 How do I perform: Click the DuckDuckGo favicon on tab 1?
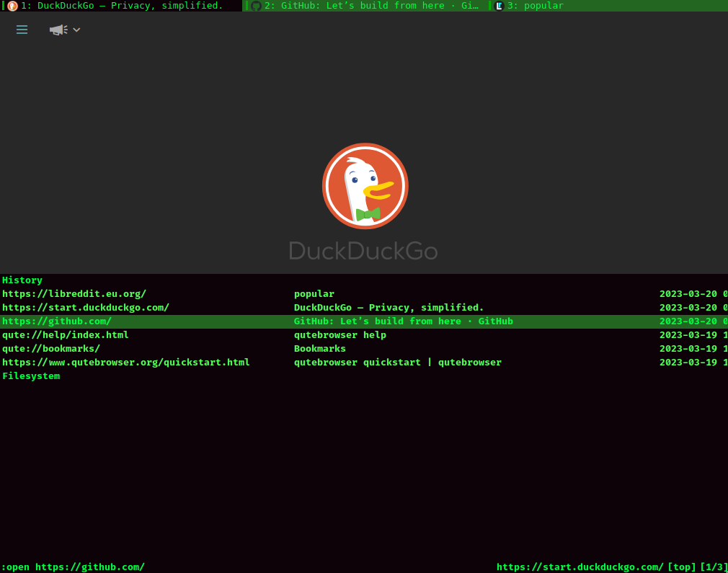pyautogui.click(x=12, y=6)
